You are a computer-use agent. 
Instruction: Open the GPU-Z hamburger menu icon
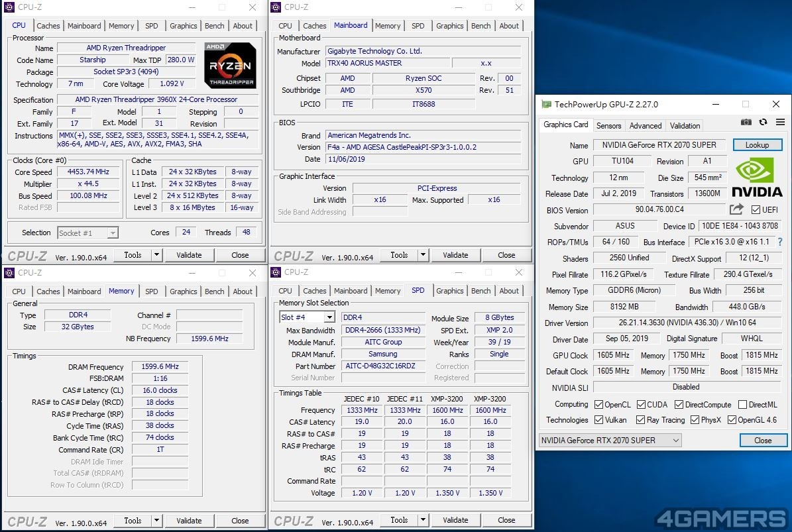coord(780,122)
